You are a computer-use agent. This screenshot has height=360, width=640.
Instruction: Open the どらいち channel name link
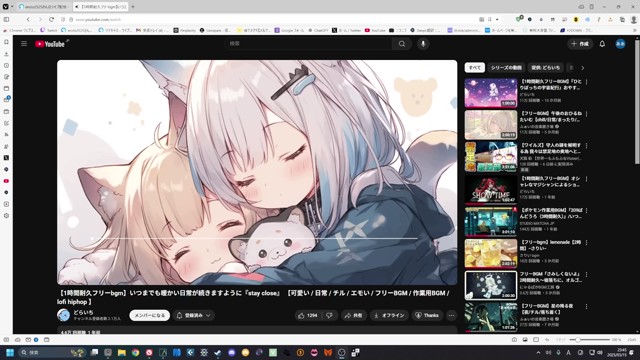point(83,312)
